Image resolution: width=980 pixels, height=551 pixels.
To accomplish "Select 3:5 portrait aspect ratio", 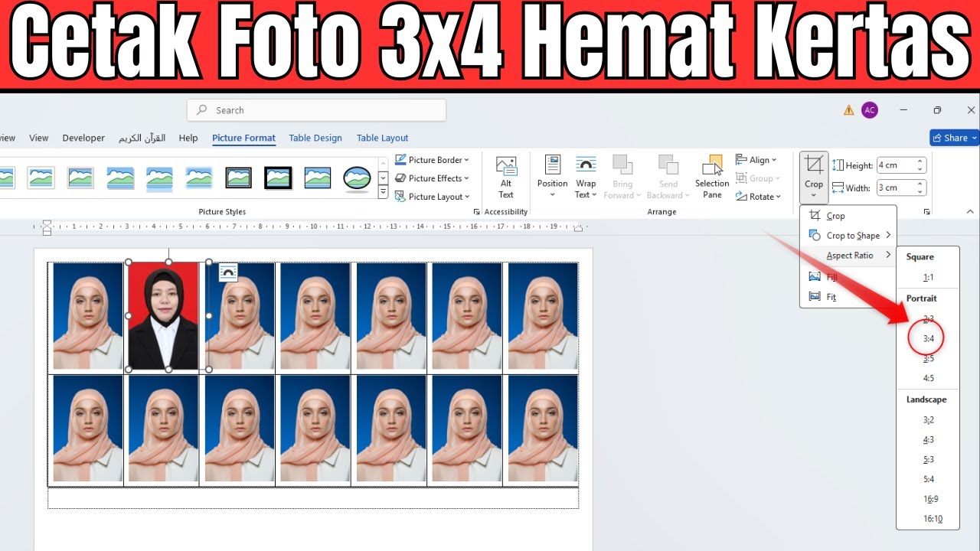I will coord(928,358).
